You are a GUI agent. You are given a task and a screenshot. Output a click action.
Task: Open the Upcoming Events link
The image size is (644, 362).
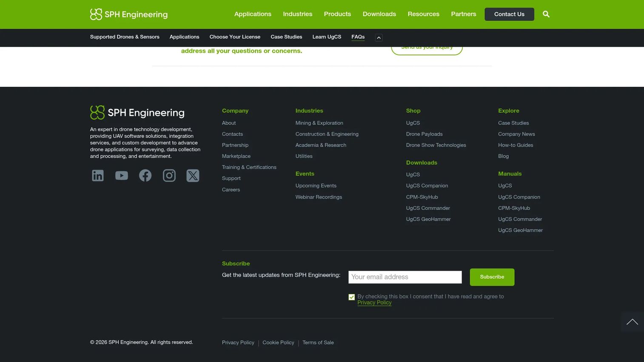pyautogui.click(x=316, y=186)
